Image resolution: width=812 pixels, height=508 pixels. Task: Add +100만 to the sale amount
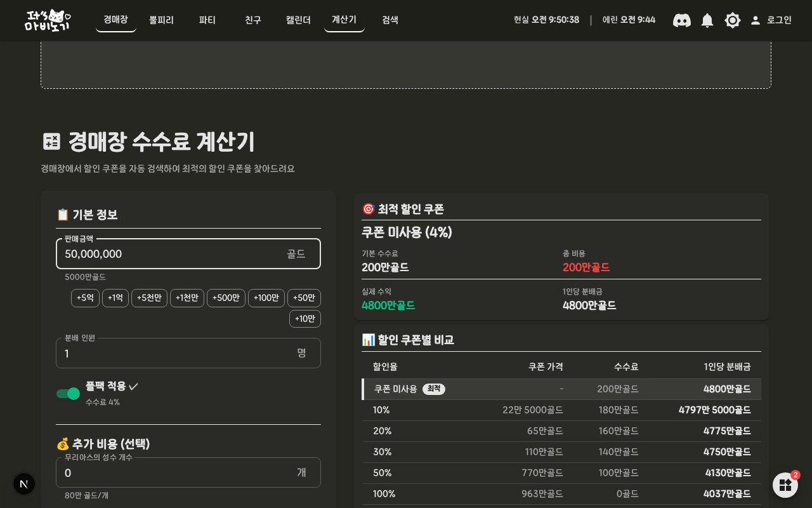point(266,298)
